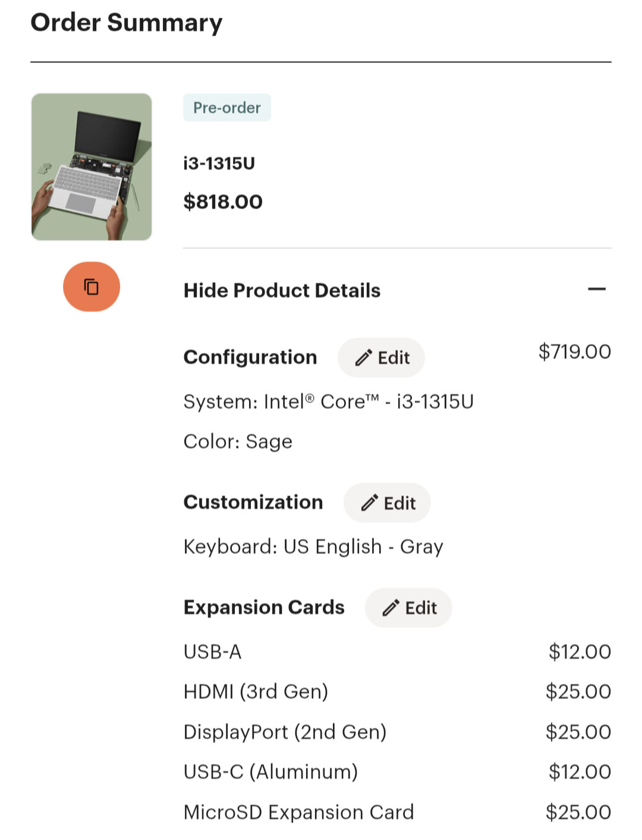
Task: Click the HDMI (3rd Gen) row
Action: point(397,691)
